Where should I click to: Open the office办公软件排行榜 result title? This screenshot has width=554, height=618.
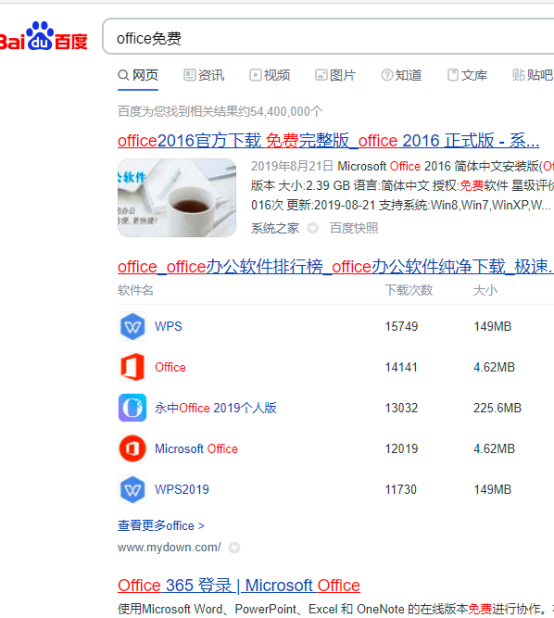pyautogui.click(x=336, y=267)
